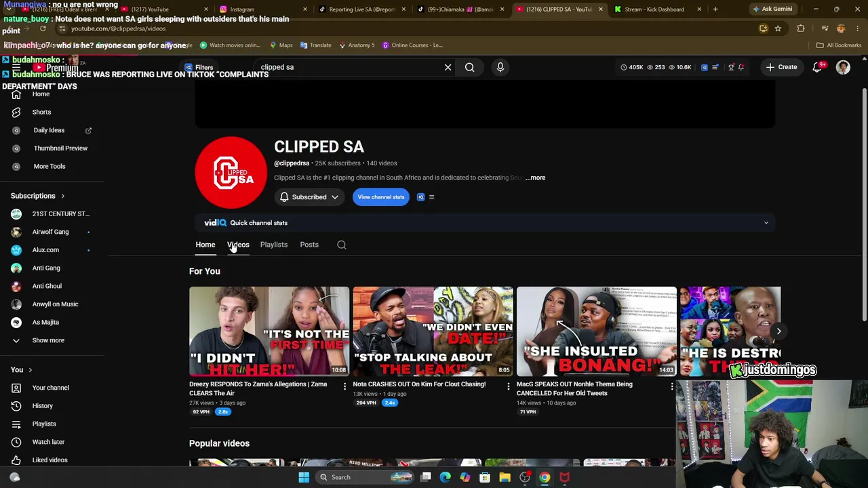868x488 pixels.
Task: Bookmark this page with the star icon
Action: click(778, 28)
